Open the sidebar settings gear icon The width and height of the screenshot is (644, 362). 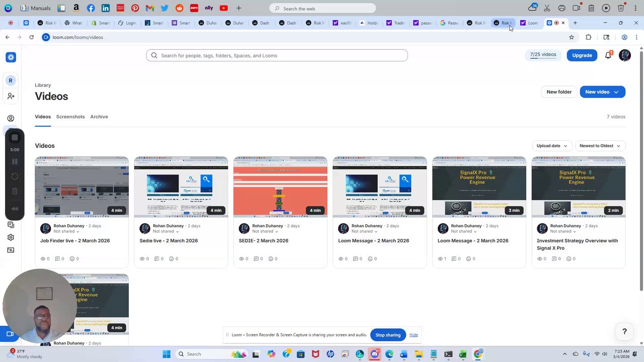[x=11, y=237]
